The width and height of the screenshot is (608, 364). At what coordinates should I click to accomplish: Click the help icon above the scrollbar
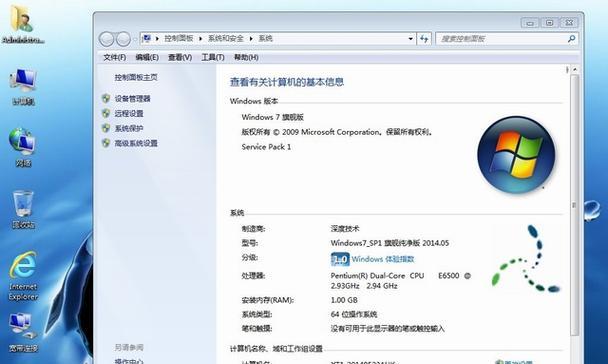tap(567, 69)
